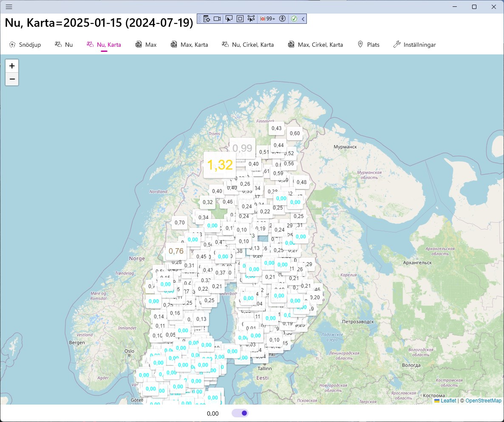Select the Nu, Cirkel, Karta tab

click(x=248, y=45)
